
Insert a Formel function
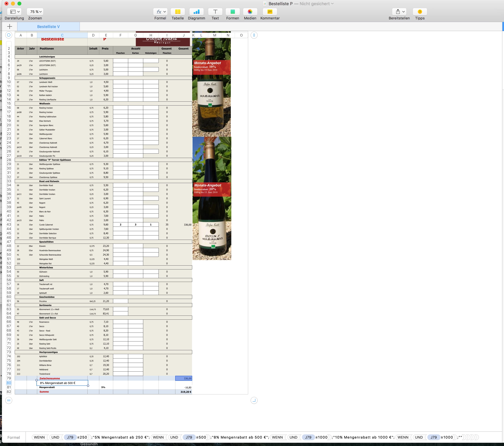coord(160,12)
